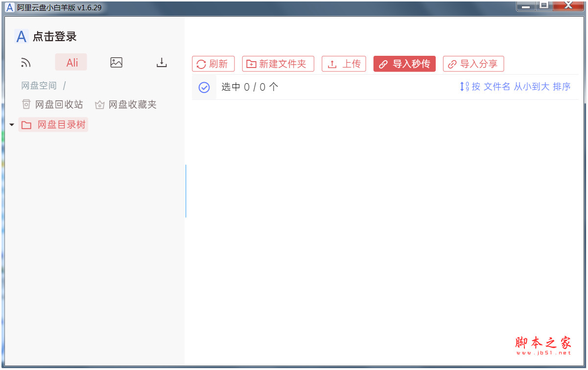588x370 pixels.
Task: Open the RSS feed tab icon
Action: [26, 63]
